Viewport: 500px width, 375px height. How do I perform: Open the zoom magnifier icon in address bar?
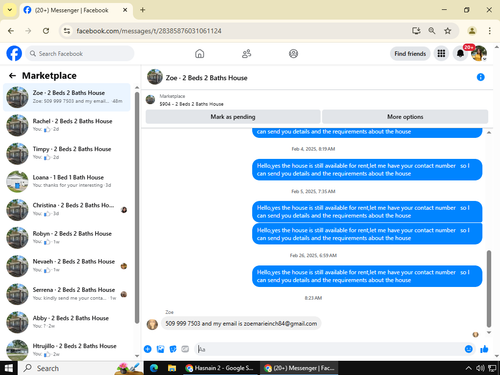[x=432, y=31]
